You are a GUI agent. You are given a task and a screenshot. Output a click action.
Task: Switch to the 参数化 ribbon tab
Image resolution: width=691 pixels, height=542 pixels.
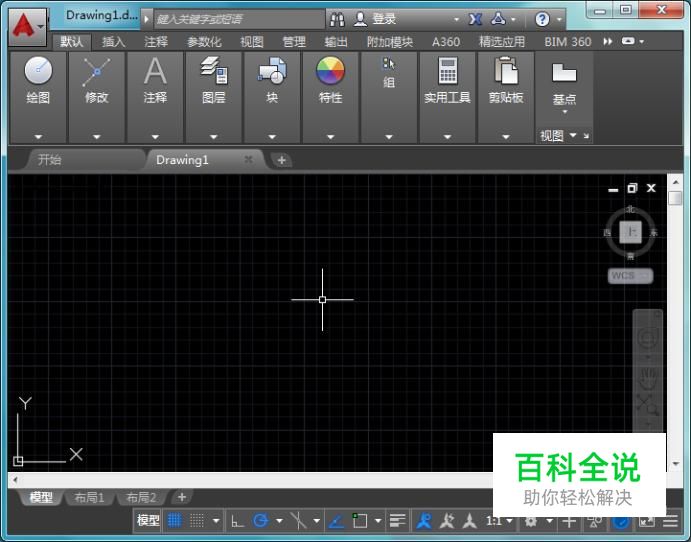click(x=204, y=42)
